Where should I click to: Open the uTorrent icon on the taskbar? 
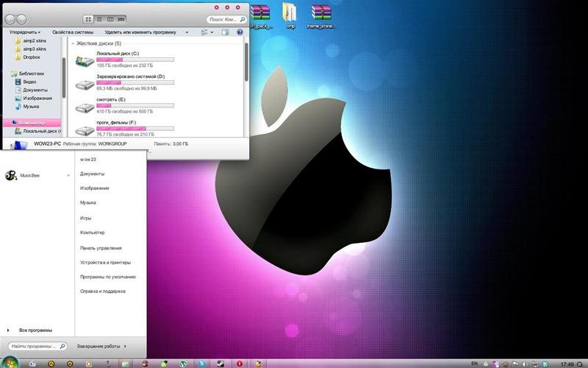pos(183,364)
